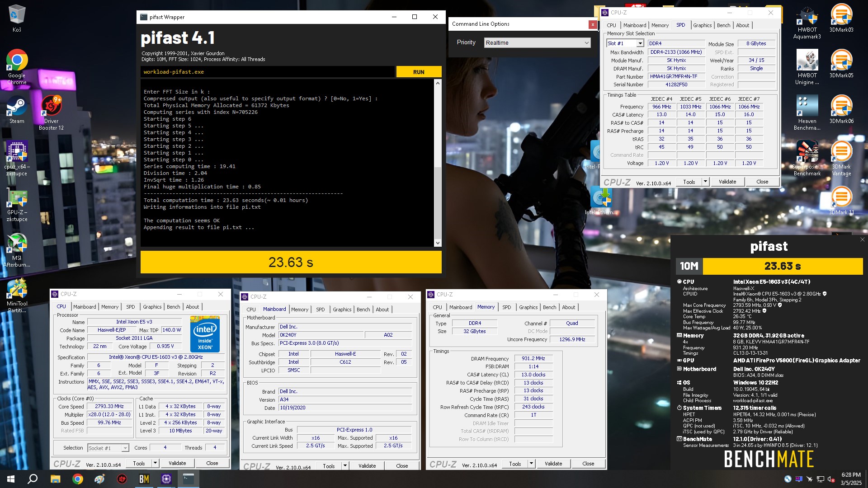Viewport: 868px width, 488px height.
Task: Open Driver Booster 12 desktop icon
Action: [x=51, y=113]
